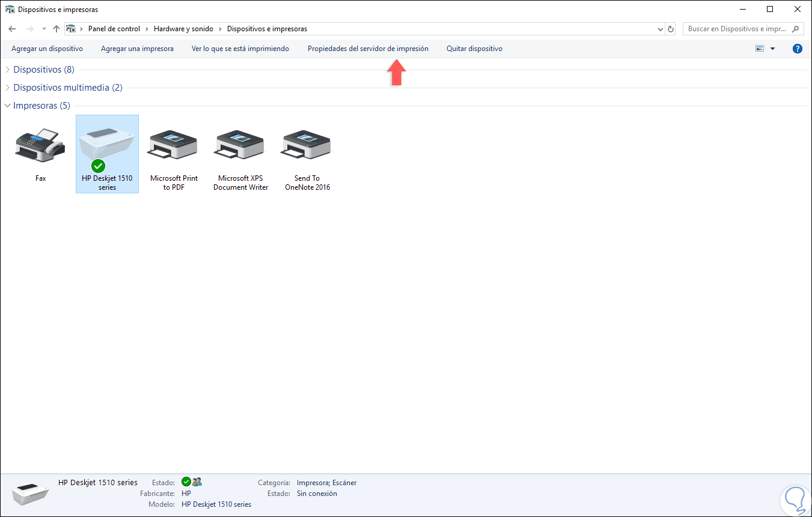
Task: Expand the Dispositivos (8) group
Action: pos(7,70)
